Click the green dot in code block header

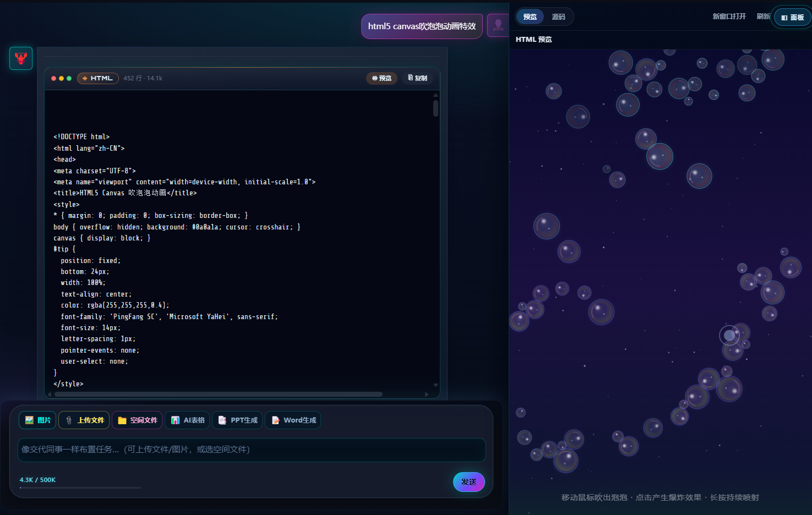[x=69, y=78]
